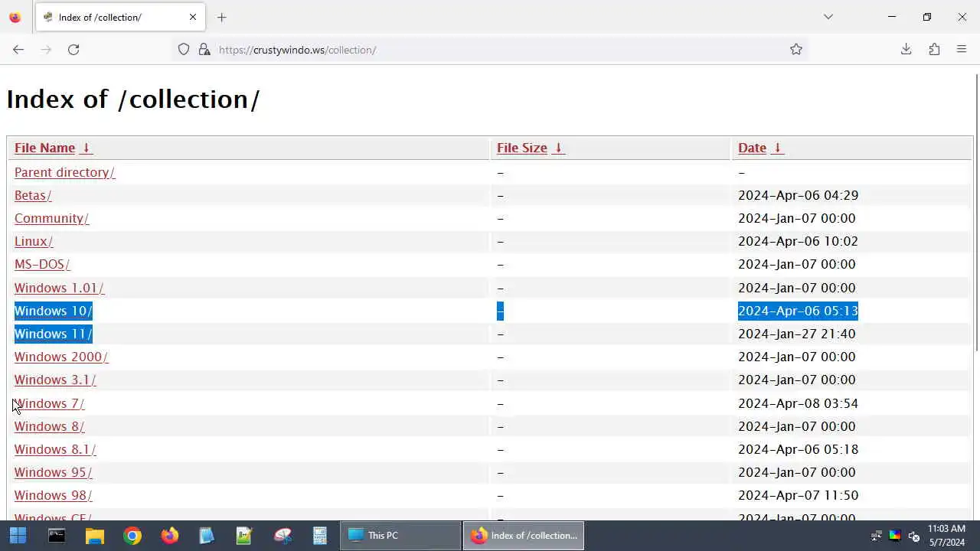Switch to the This PC window
Viewport: 980px width, 551px height.
[x=400, y=536]
